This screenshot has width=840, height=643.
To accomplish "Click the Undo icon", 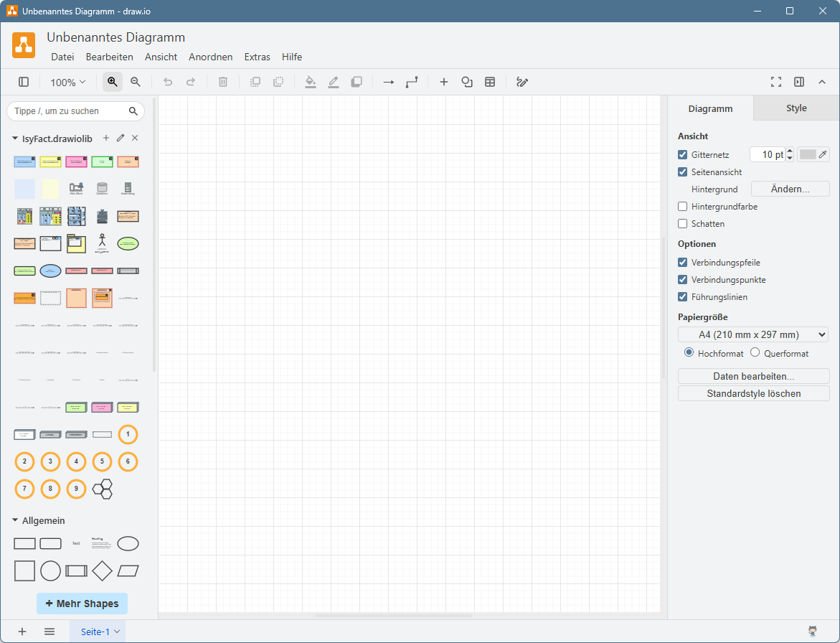I will [168, 82].
